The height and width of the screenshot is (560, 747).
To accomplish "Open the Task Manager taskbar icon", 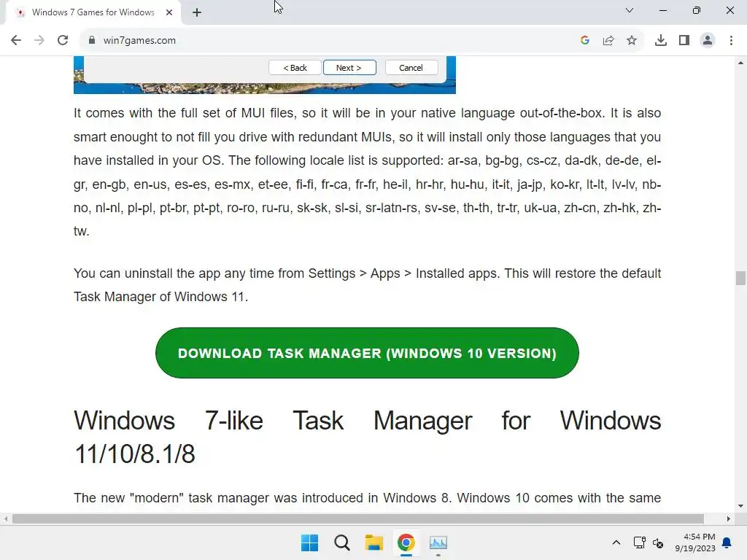I will tap(438, 542).
